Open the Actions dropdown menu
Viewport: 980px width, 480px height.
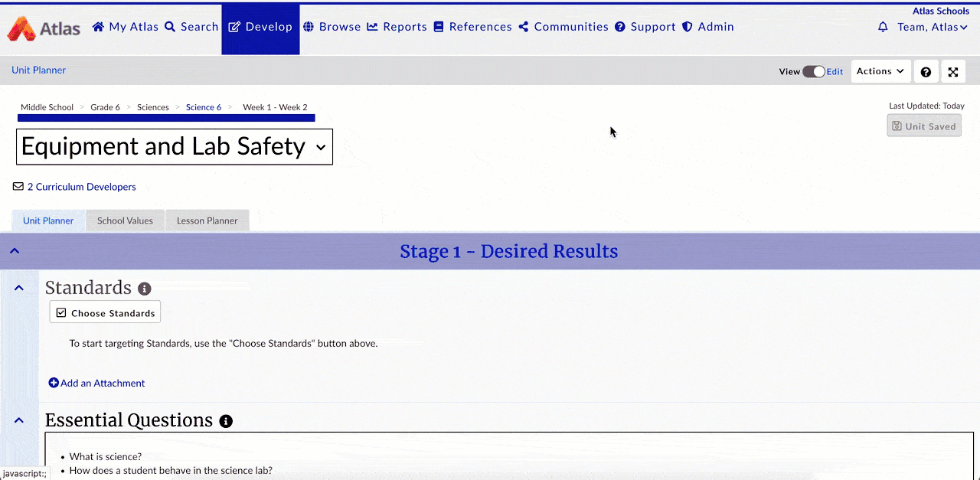point(880,71)
